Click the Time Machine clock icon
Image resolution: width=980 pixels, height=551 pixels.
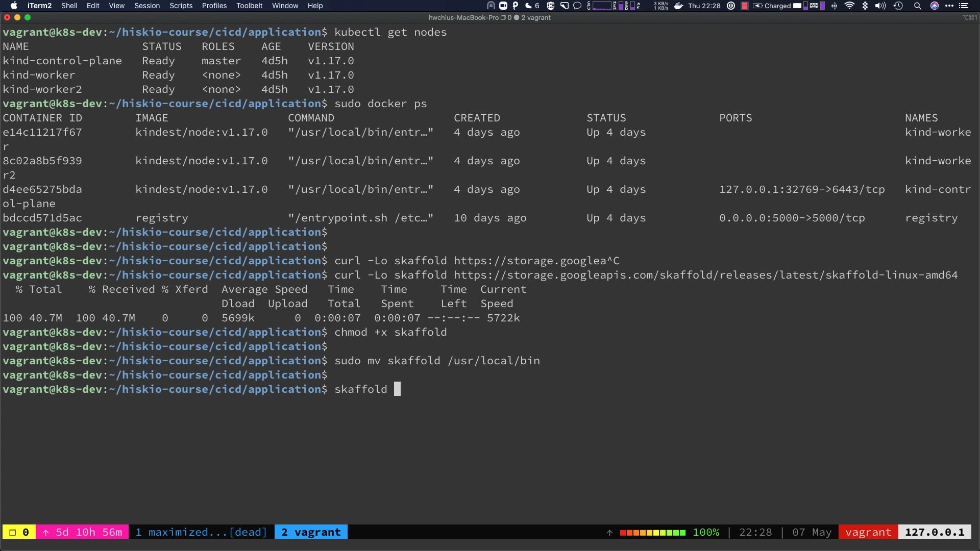click(x=898, y=6)
